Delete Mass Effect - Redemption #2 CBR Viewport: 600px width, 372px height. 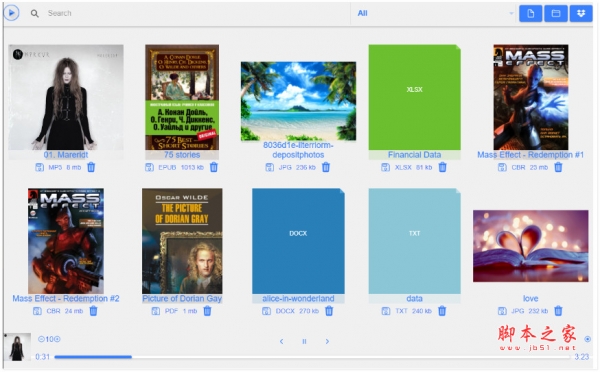[x=93, y=311]
